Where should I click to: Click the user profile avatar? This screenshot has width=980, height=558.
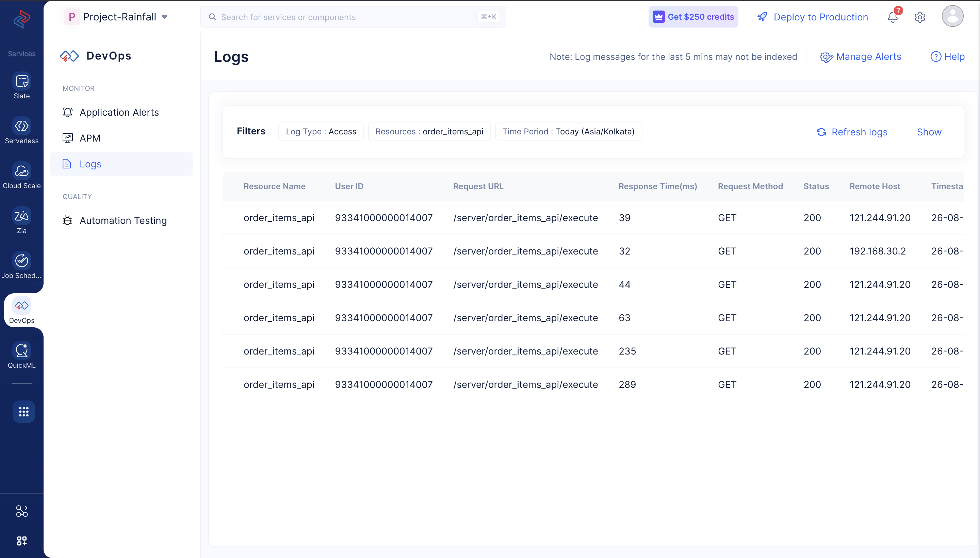click(952, 16)
